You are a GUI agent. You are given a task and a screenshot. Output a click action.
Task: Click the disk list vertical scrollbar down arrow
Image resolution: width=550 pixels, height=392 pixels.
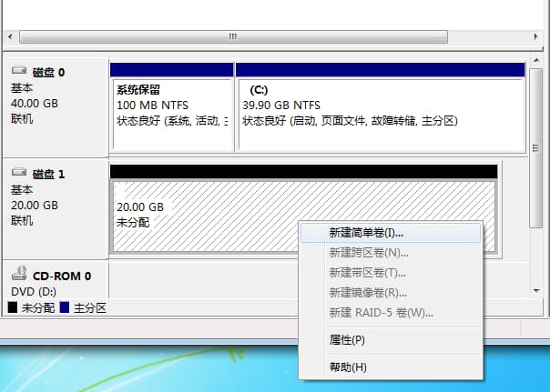(x=535, y=289)
